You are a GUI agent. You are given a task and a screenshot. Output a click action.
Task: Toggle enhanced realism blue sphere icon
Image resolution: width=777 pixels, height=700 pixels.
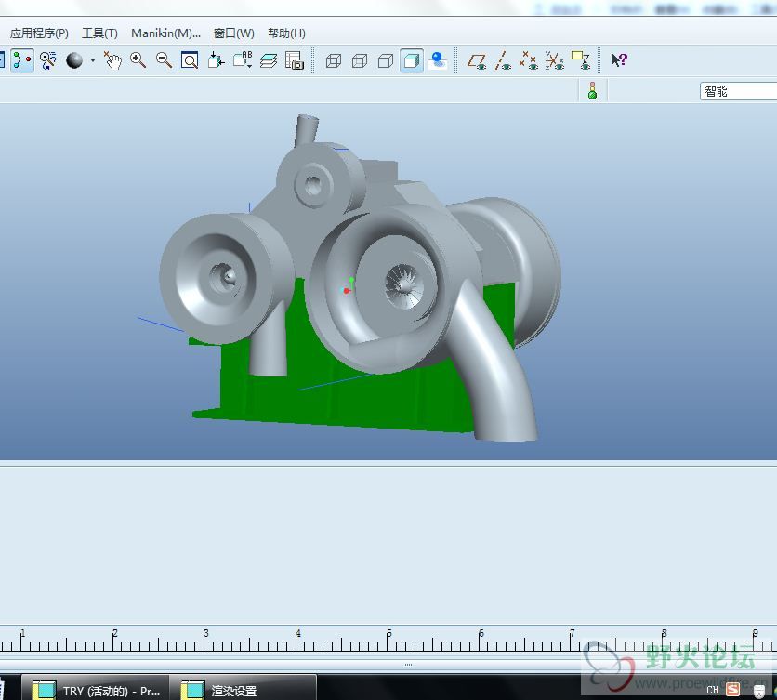click(438, 60)
